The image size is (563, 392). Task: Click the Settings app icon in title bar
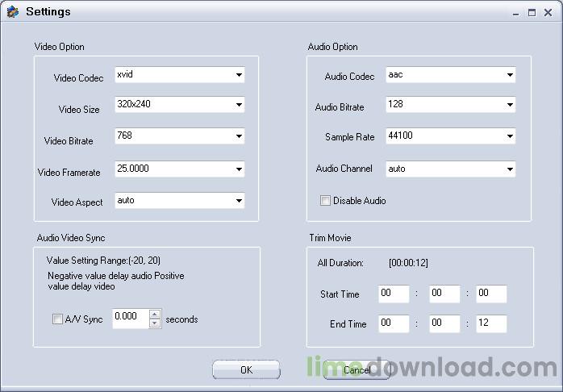point(13,11)
